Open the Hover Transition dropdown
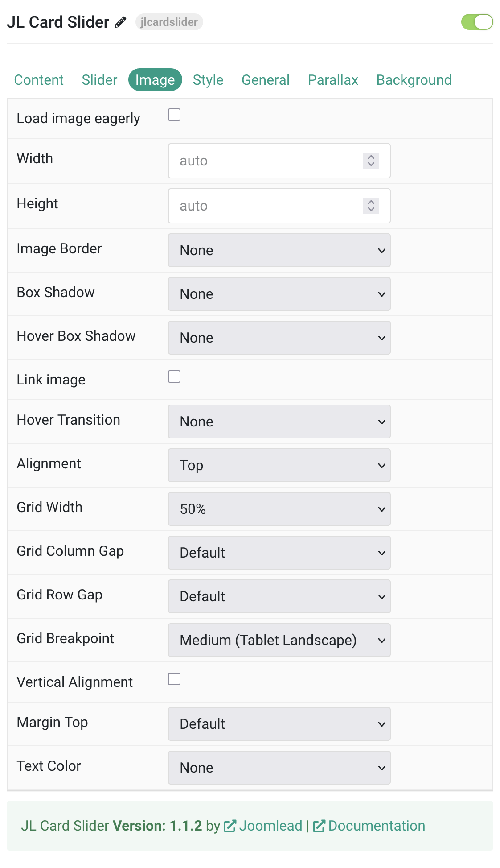This screenshot has height=868, width=500. point(279,422)
